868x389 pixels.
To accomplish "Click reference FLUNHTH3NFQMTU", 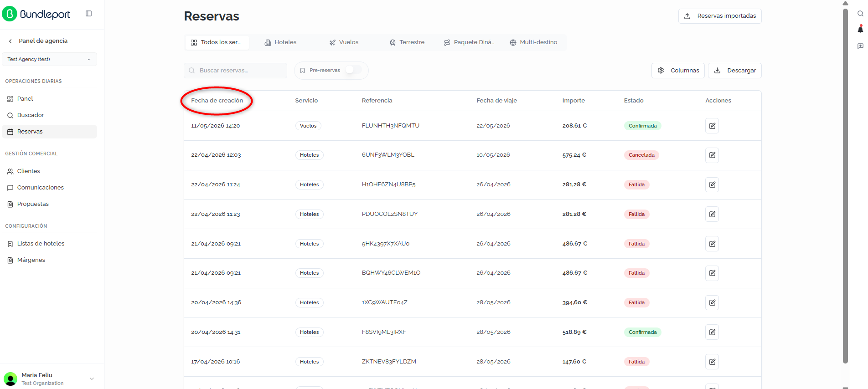I will [x=391, y=126].
